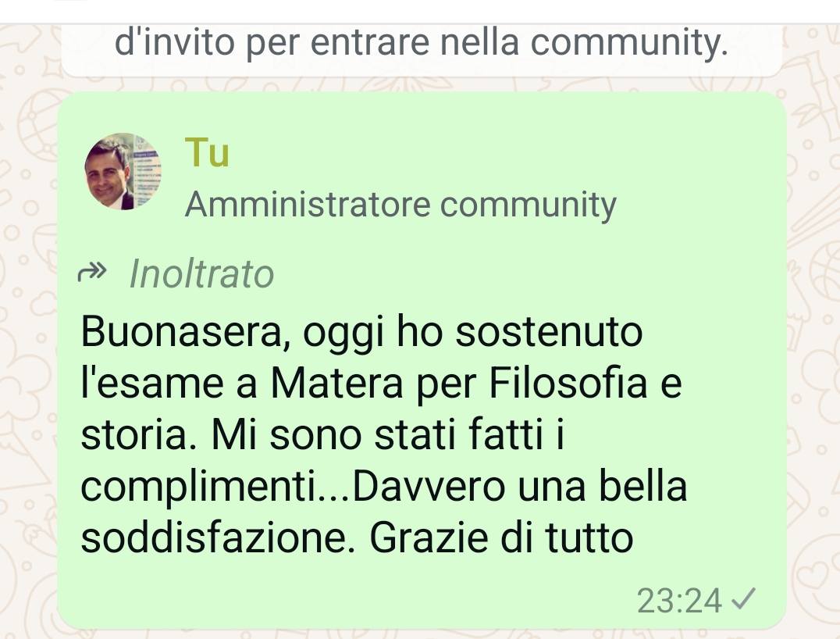Click the "Amministratore community" role label
The height and width of the screenshot is (639, 840).
(x=400, y=205)
